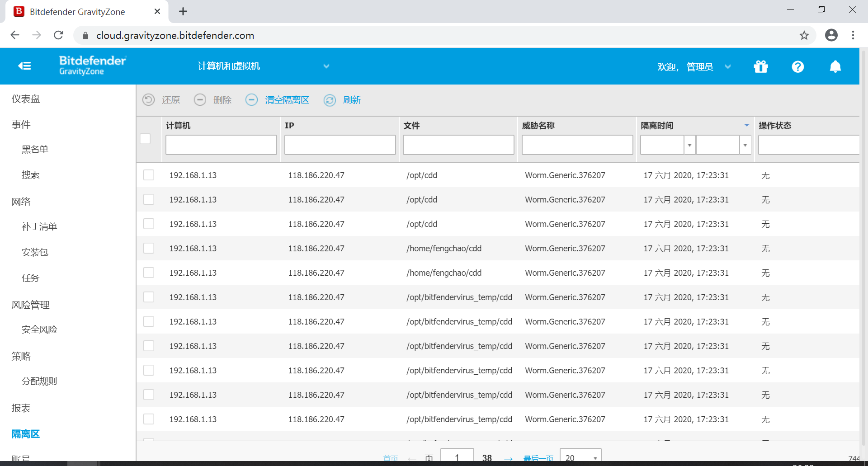The image size is (868, 466).
Task: Click the 操作状态 filter input field
Action: click(809, 145)
